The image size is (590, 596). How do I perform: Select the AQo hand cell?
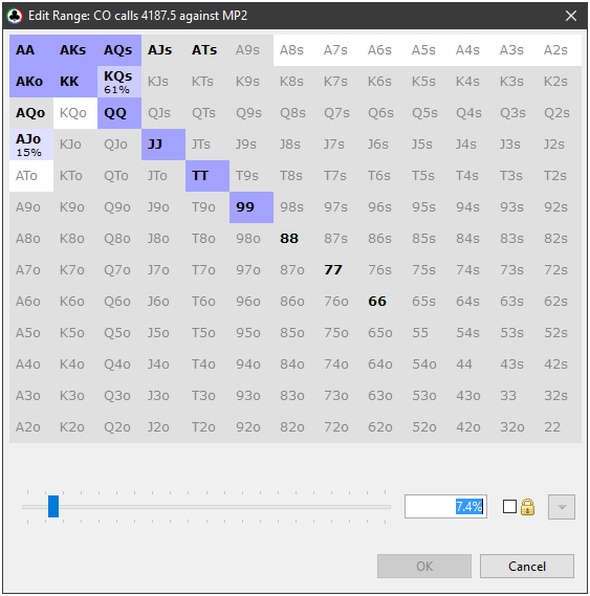pyautogui.click(x=32, y=113)
